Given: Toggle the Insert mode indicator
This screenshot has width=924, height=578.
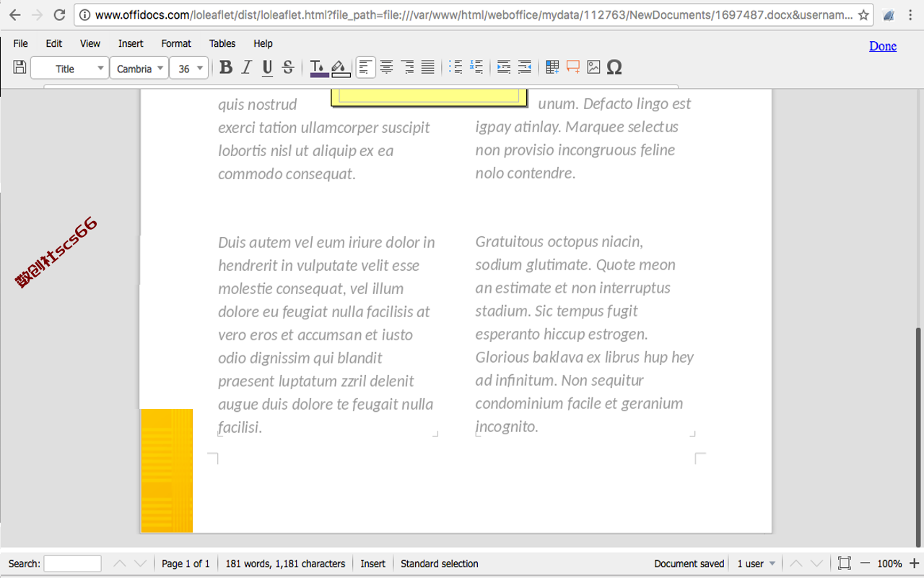Looking at the screenshot, I should click(x=372, y=564).
